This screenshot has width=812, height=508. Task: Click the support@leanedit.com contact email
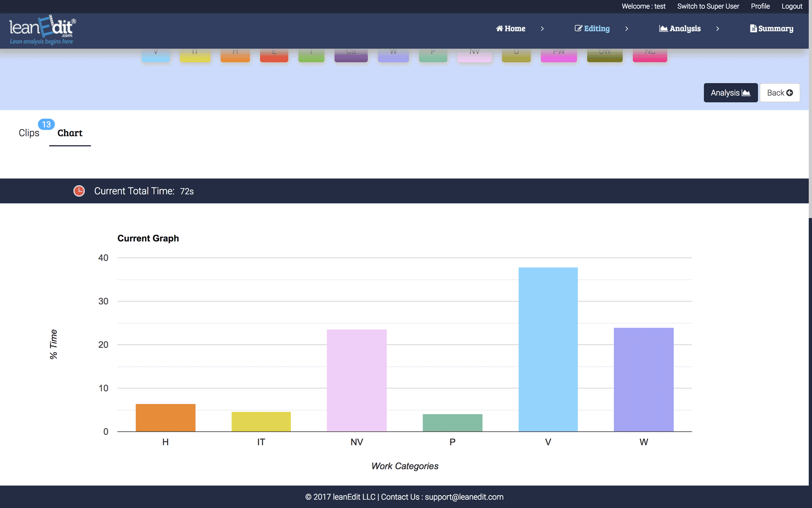[464, 497]
